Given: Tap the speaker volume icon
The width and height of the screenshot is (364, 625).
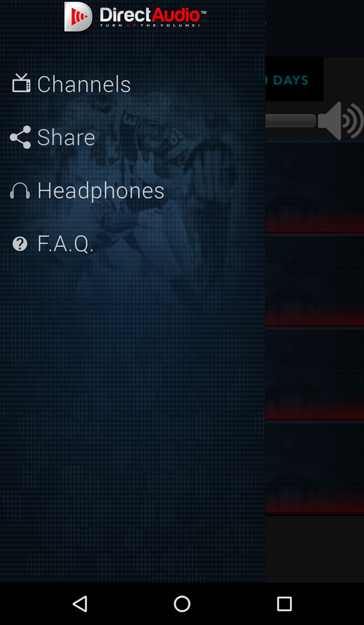Looking at the screenshot, I should (341, 121).
